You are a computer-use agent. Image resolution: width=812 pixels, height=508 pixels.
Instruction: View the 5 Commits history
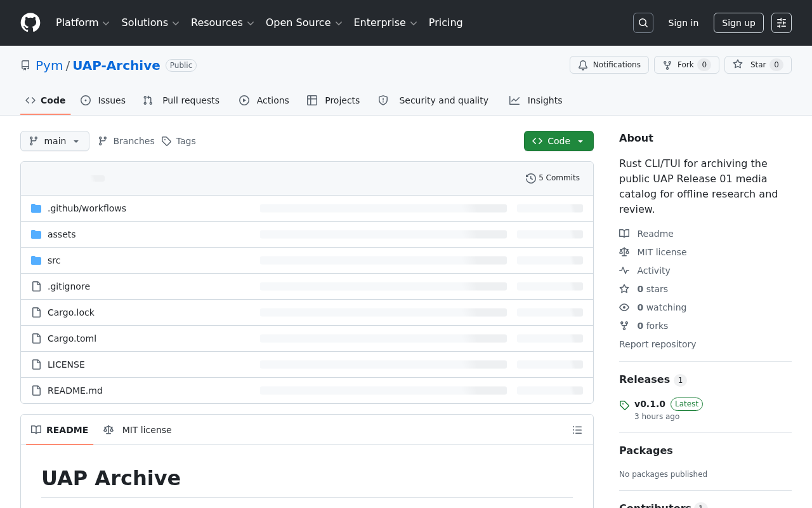553,178
